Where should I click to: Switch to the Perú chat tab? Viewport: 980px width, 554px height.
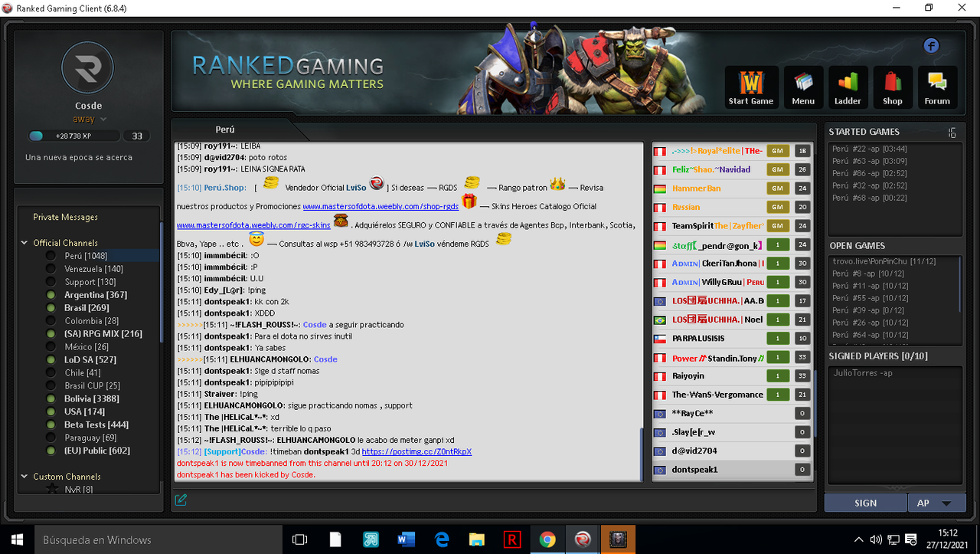[x=225, y=129]
